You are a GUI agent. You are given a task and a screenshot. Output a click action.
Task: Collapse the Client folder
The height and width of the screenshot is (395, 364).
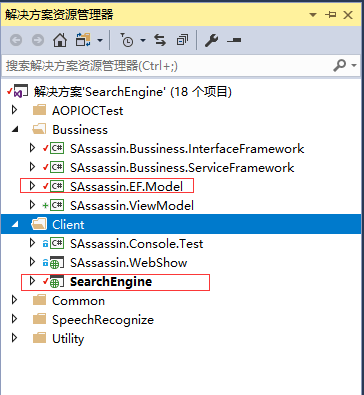tap(15, 225)
